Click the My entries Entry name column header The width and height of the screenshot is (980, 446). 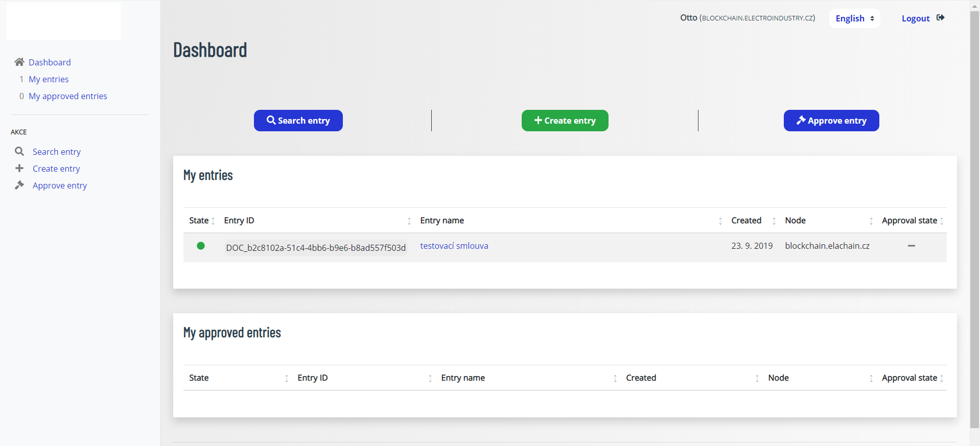pos(442,220)
